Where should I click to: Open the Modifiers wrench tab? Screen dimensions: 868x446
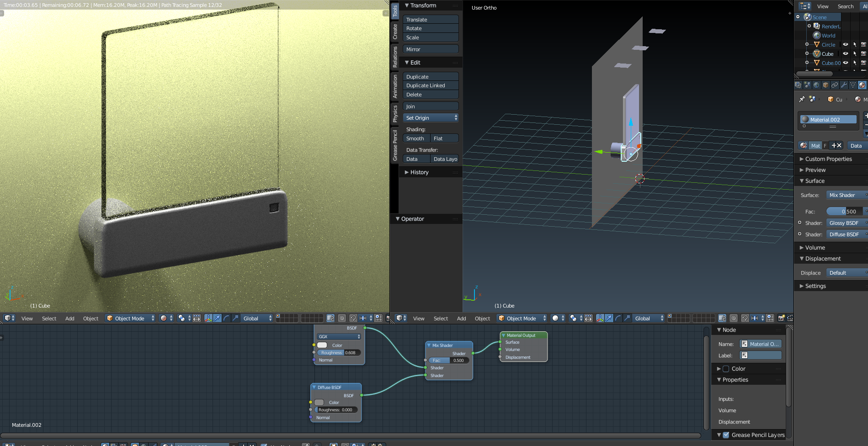844,85
